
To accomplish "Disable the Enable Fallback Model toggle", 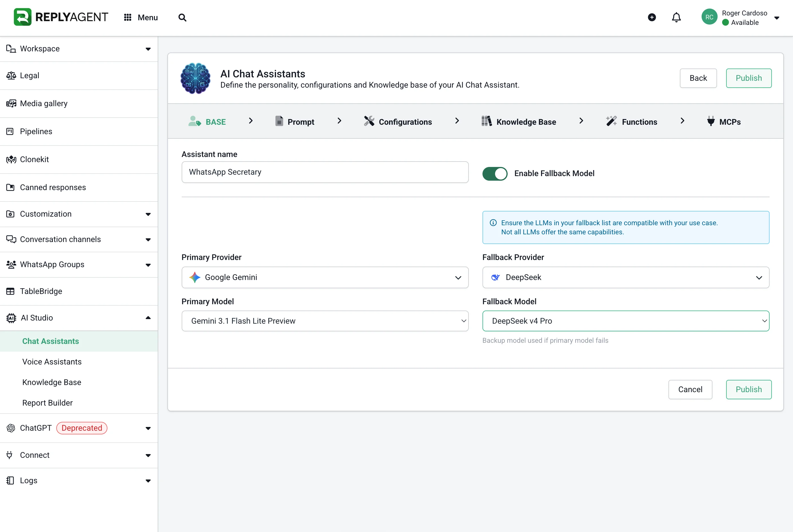I will coord(495,174).
